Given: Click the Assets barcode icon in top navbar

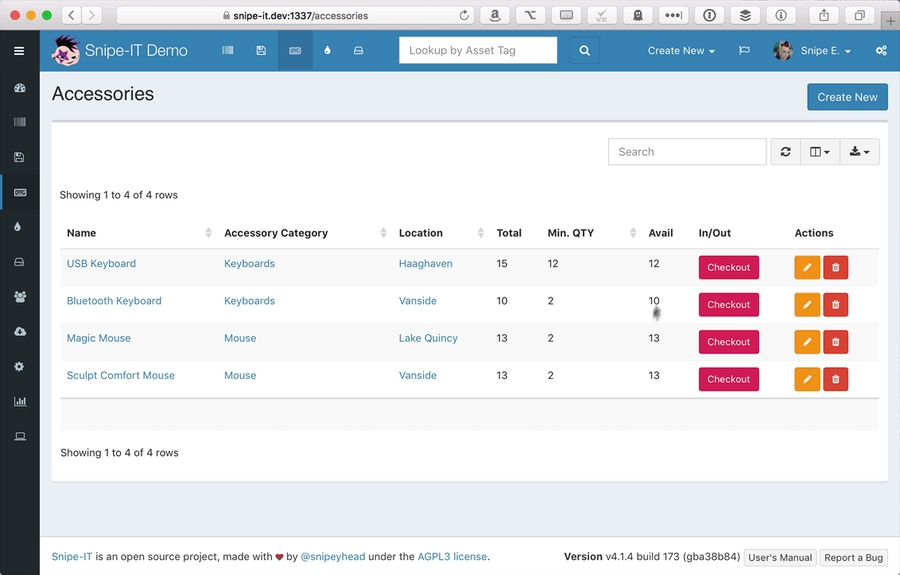Looking at the screenshot, I should coord(228,50).
